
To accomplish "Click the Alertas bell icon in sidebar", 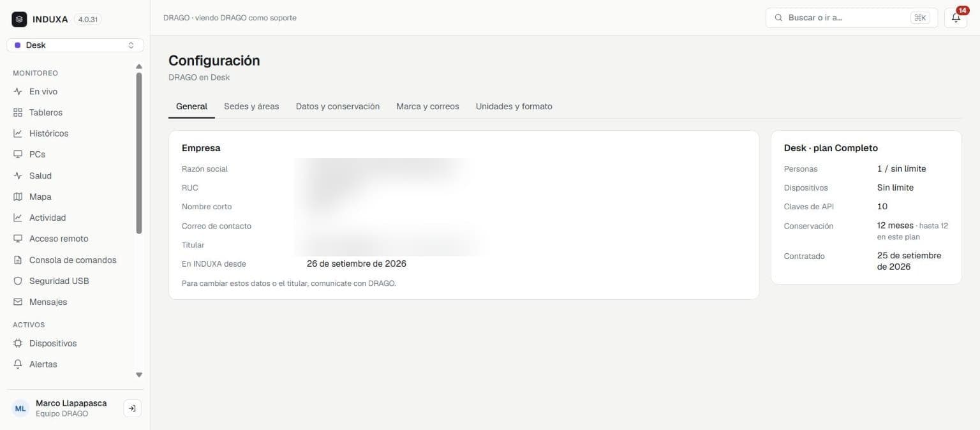I will point(18,365).
